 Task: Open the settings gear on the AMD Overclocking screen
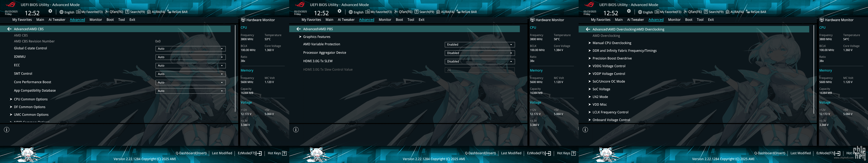tap(629, 11)
